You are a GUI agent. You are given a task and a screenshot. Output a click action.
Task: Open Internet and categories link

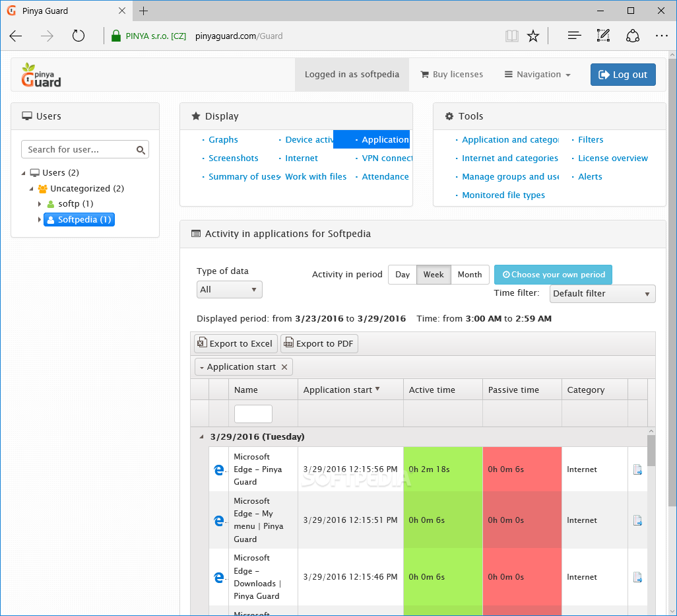point(510,158)
